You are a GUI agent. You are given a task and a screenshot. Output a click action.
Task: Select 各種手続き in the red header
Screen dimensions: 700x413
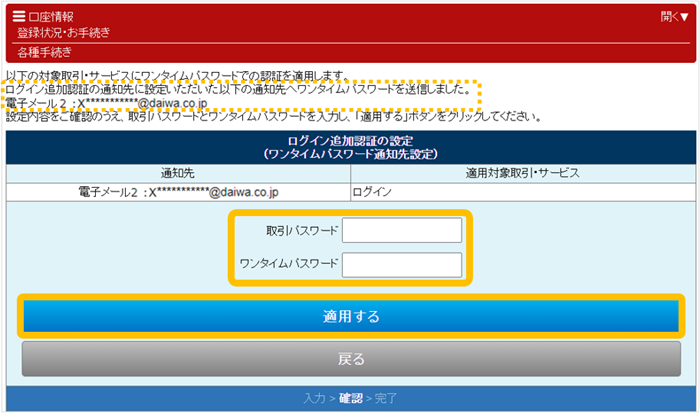pos(44,52)
